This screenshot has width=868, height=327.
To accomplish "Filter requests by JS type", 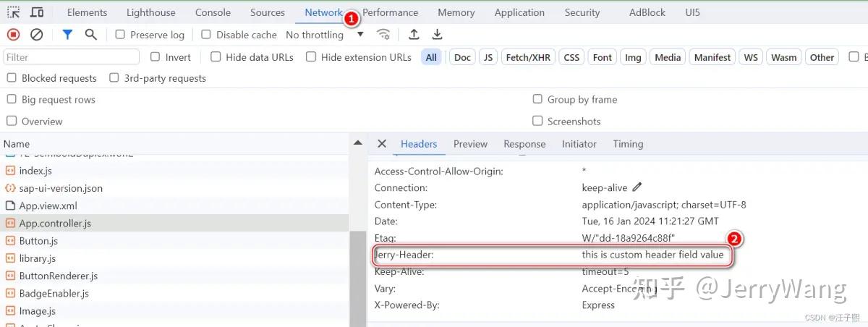I will [488, 57].
